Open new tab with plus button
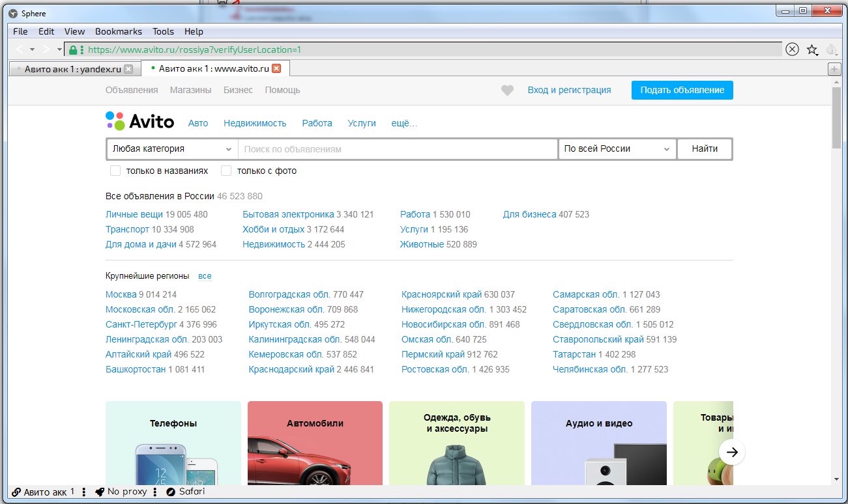 tap(834, 69)
